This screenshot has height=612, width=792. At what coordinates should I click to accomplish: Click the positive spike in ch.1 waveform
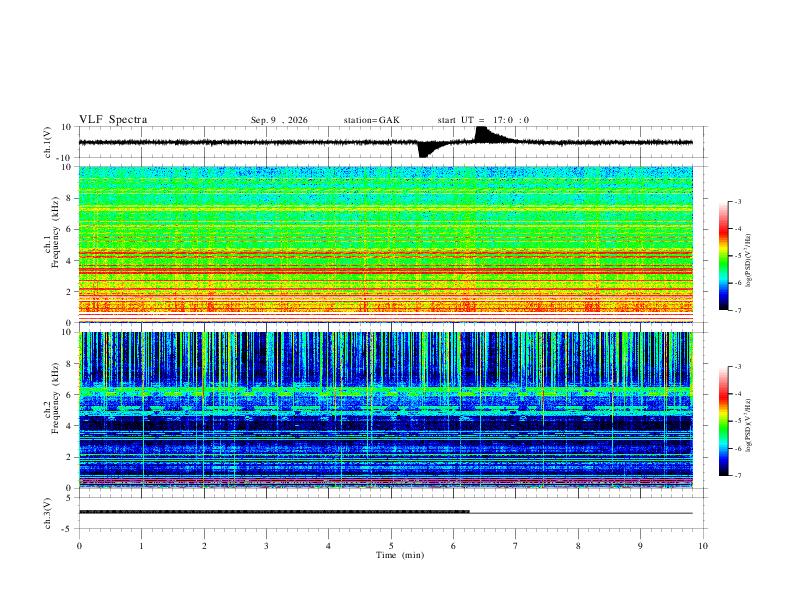pos(483,134)
